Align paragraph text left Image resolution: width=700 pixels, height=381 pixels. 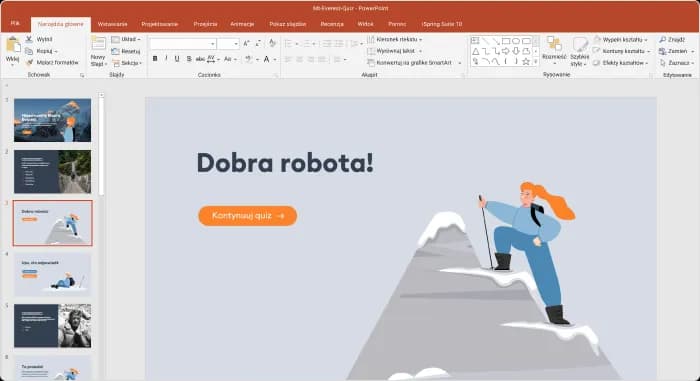[x=288, y=59]
